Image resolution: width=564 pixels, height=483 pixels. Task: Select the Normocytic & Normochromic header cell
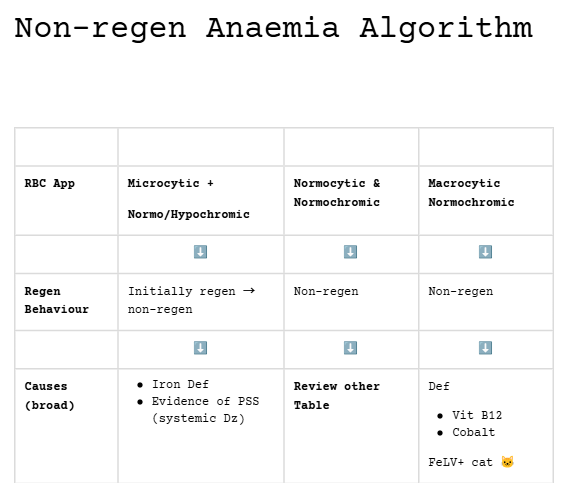[x=351, y=200]
